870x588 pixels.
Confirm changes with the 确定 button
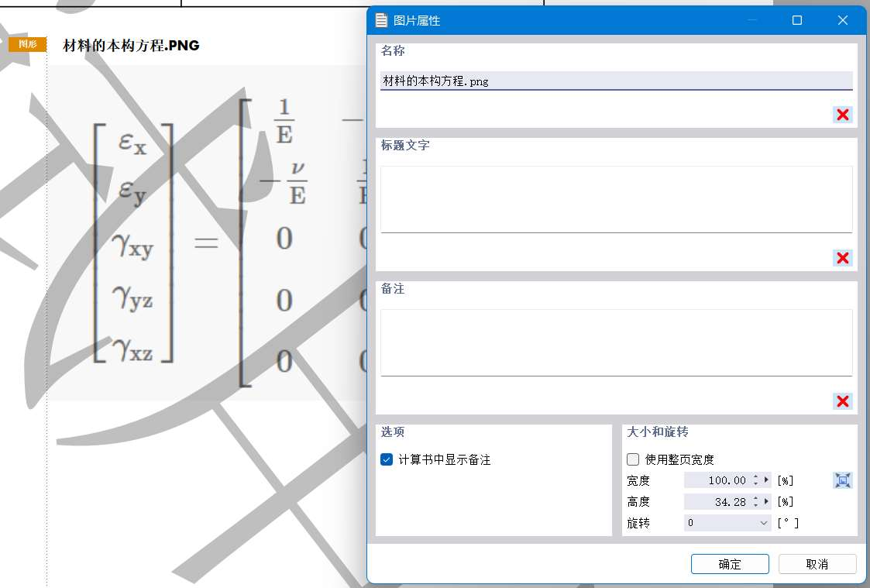pyautogui.click(x=729, y=564)
